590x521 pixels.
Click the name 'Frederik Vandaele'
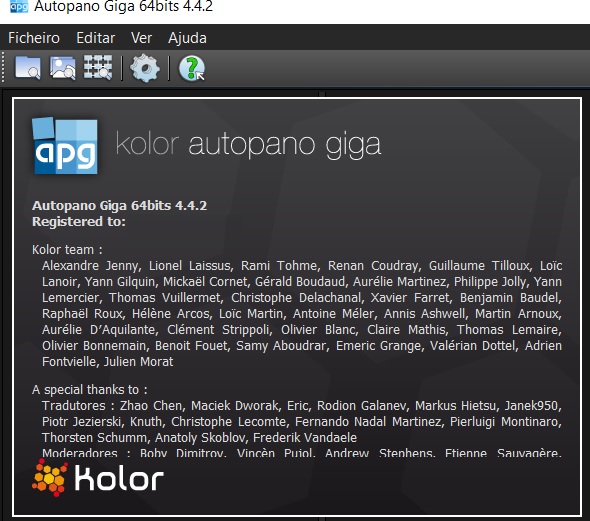[x=305, y=438]
